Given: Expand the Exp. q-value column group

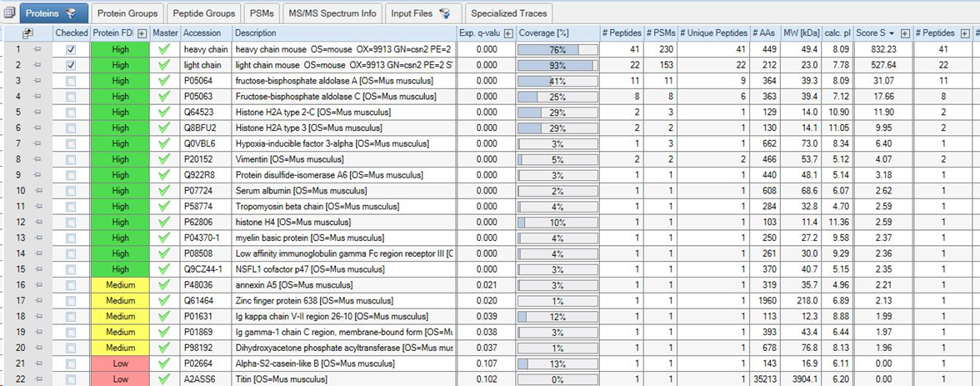Looking at the screenshot, I should click(508, 33).
